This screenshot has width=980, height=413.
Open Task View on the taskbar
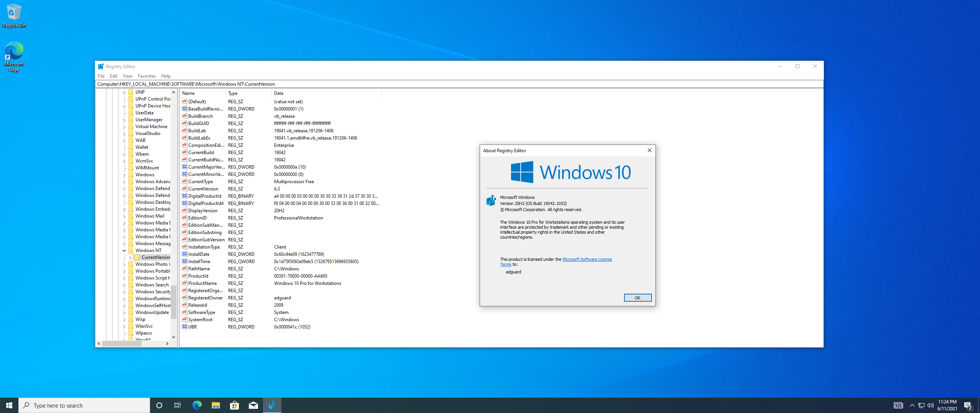coord(178,405)
